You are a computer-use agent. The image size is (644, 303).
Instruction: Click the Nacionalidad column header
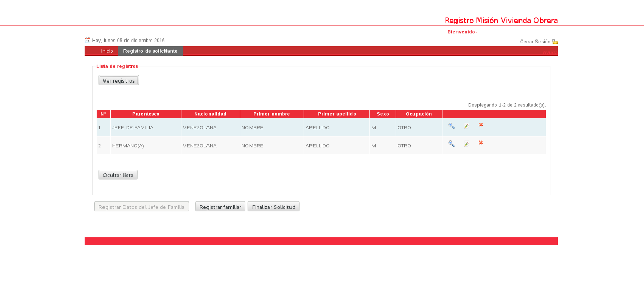(x=210, y=114)
